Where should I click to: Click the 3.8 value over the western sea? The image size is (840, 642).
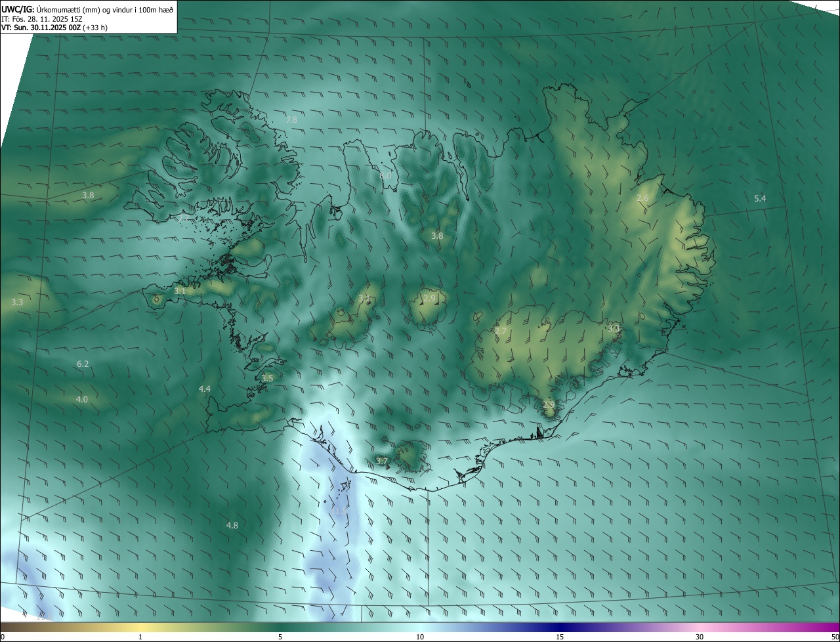click(89, 196)
